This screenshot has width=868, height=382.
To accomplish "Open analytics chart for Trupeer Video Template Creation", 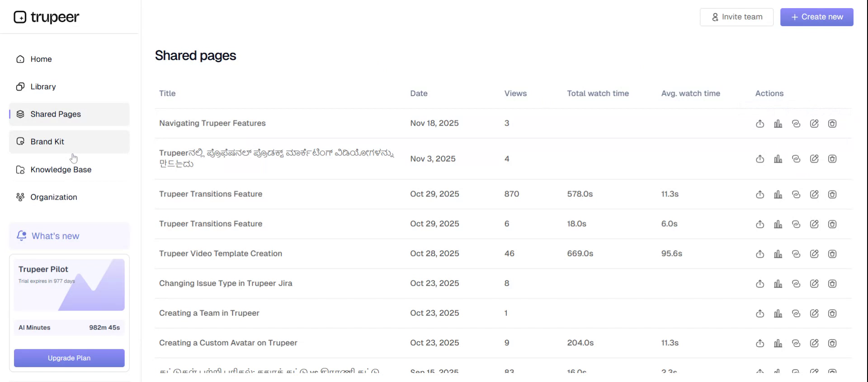I will [778, 254].
